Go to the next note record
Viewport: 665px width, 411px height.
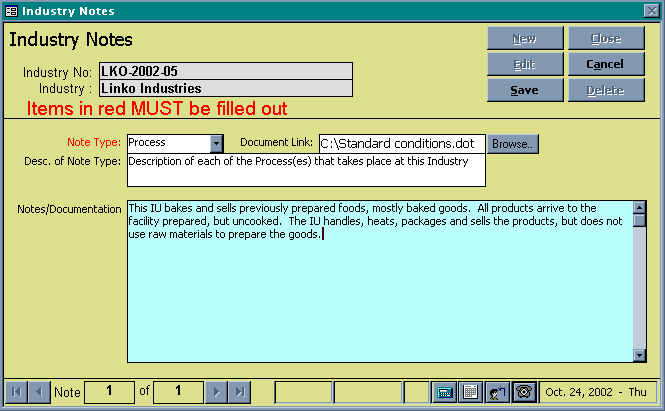[216, 392]
